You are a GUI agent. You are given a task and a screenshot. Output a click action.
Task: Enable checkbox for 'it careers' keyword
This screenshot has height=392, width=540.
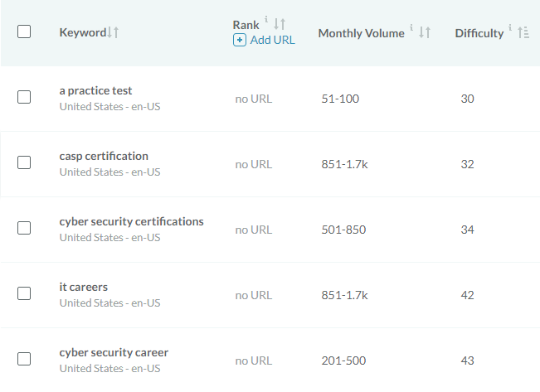tap(24, 293)
